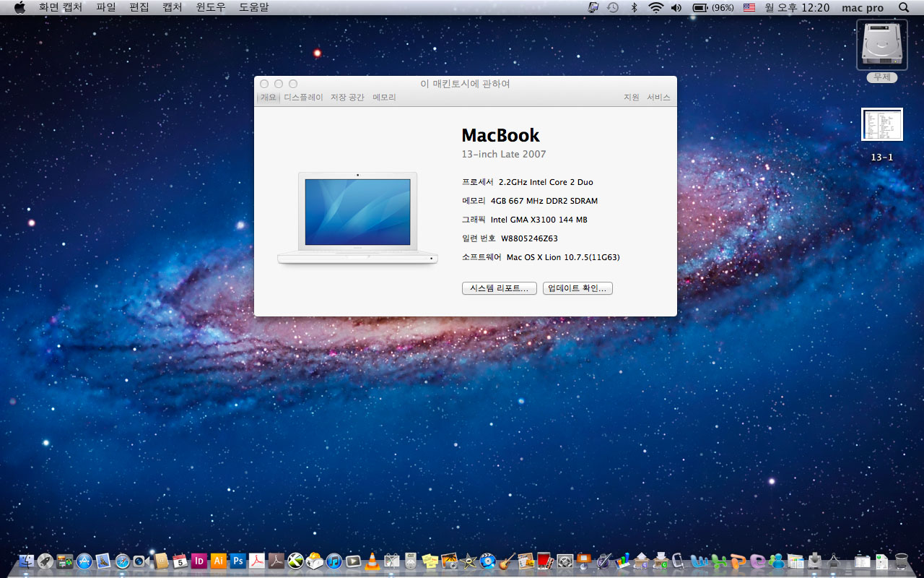The width and height of the screenshot is (924, 578).
Task: Open Adobe InDesign from the dock
Action: [199, 561]
